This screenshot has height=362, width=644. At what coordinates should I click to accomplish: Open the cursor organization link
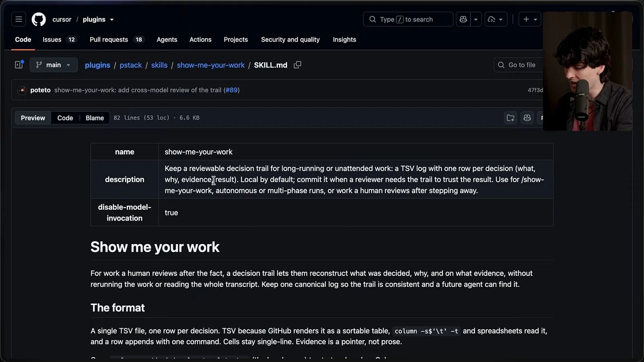coord(62,19)
